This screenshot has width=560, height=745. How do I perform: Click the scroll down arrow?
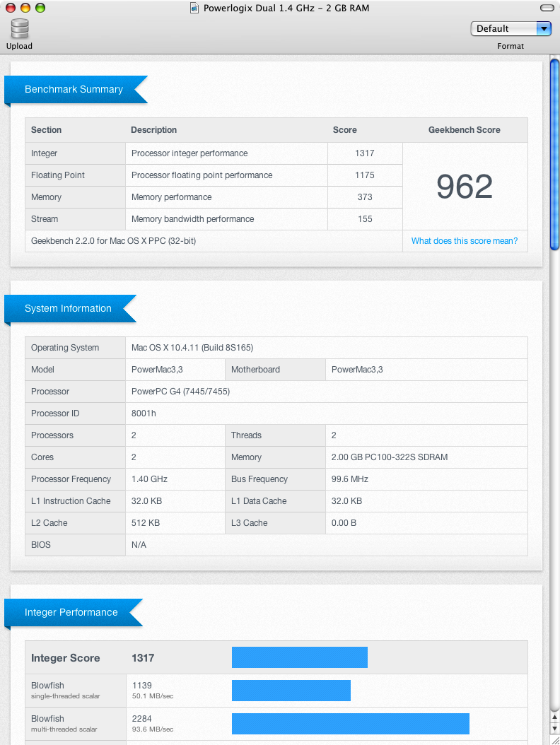[x=554, y=729]
